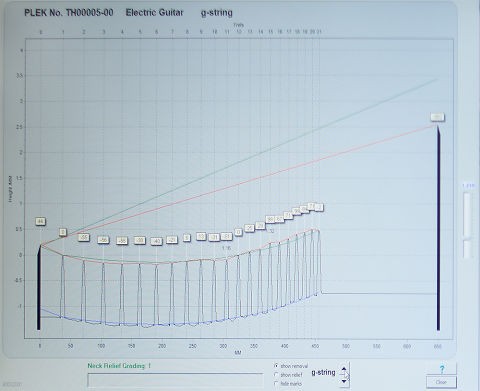Click the small lower slider on the right edge
Image resolution: width=480 pixels, height=391 pixels.
click(468, 249)
